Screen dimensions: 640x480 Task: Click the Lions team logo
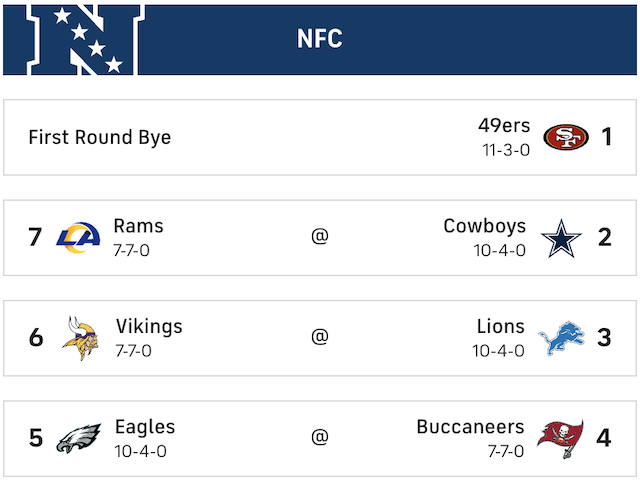pos(560,338)
